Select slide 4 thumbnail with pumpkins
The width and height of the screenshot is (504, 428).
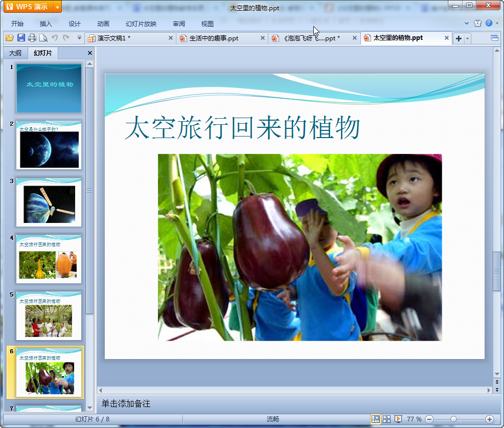point(49,259)
